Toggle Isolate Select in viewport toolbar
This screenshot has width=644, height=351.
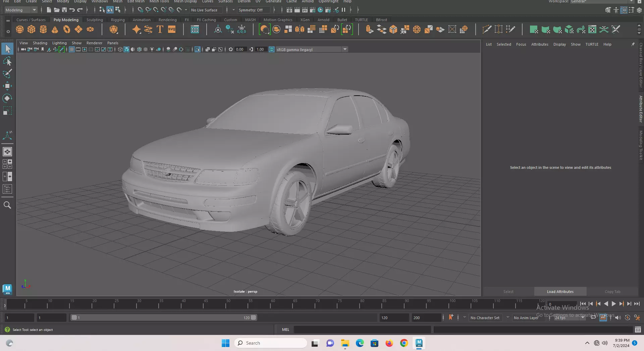[198, 50]
